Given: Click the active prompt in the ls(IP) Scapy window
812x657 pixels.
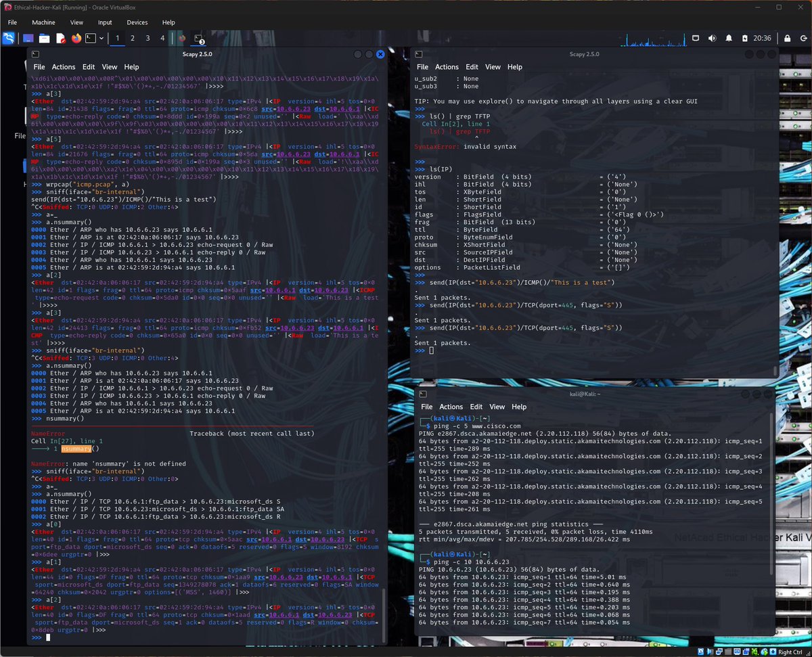Looking at the screenshot, I should point(423,350).
